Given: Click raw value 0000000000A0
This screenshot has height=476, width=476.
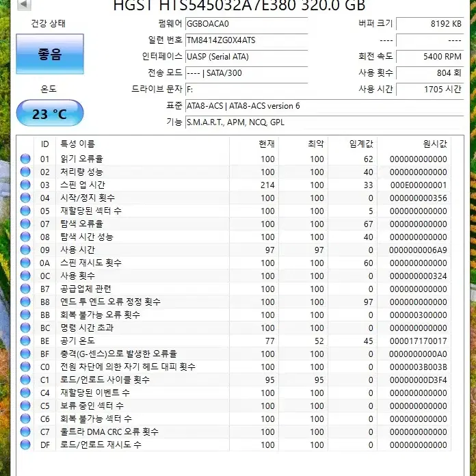Looking at the screenshot, I should (418, 354).
